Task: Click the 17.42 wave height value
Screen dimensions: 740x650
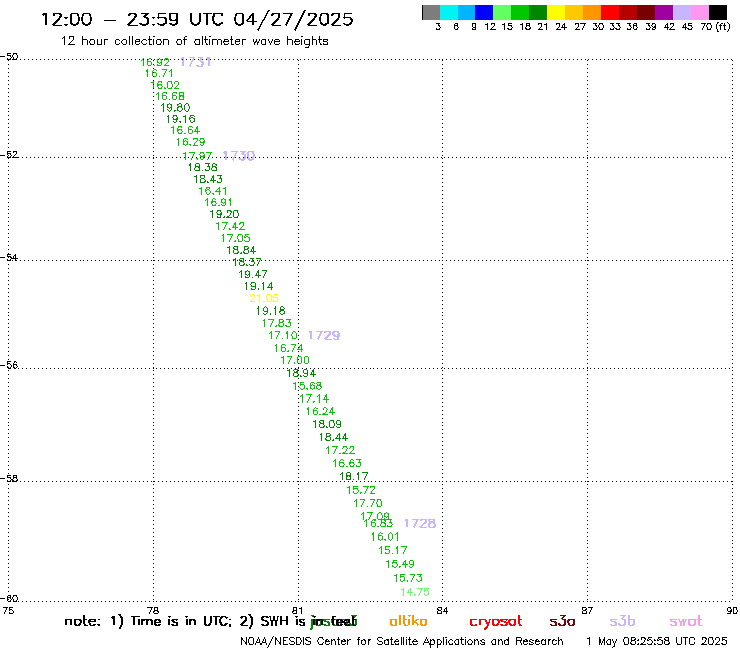Action: (x=230, y=226)
